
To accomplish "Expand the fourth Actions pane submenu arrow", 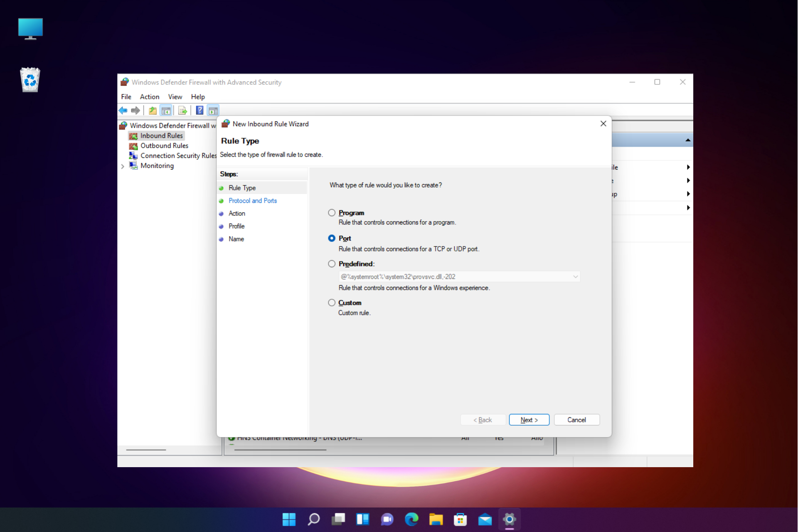I will coord(688,207).
